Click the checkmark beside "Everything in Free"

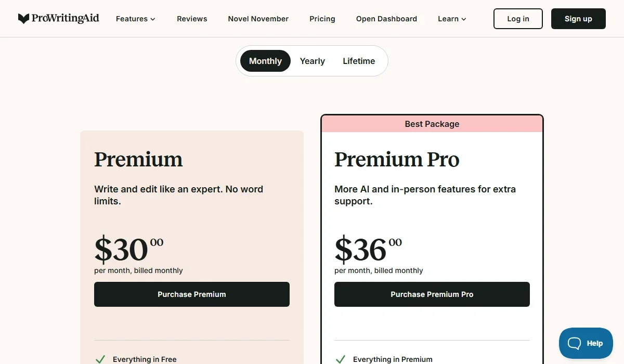100,359
